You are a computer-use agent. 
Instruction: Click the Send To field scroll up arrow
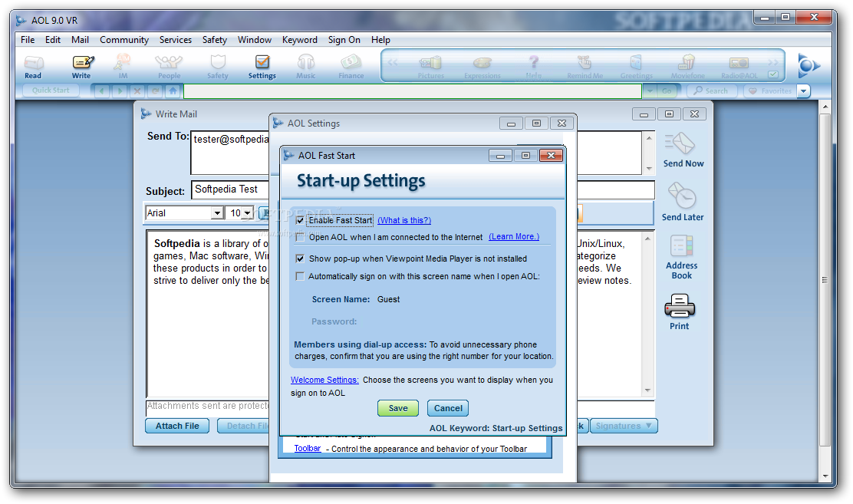point(648,138)
